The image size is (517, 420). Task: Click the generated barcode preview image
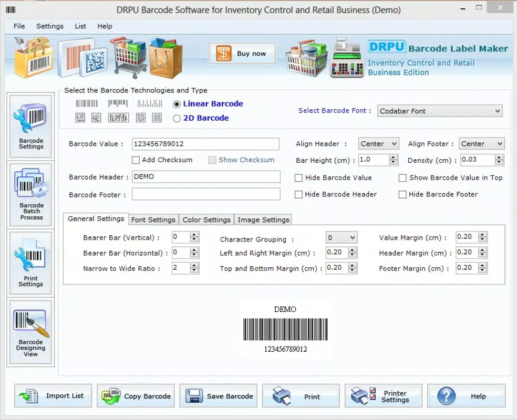tap(285, 329)
